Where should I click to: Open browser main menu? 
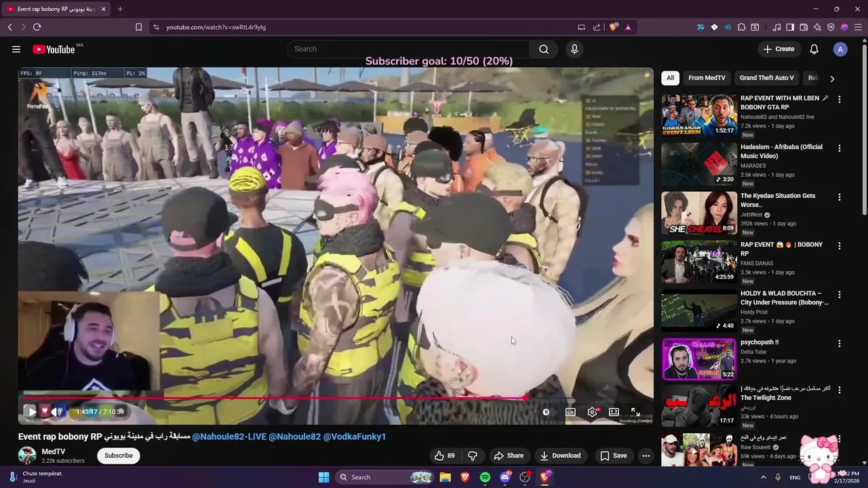[x=858, y=27]
